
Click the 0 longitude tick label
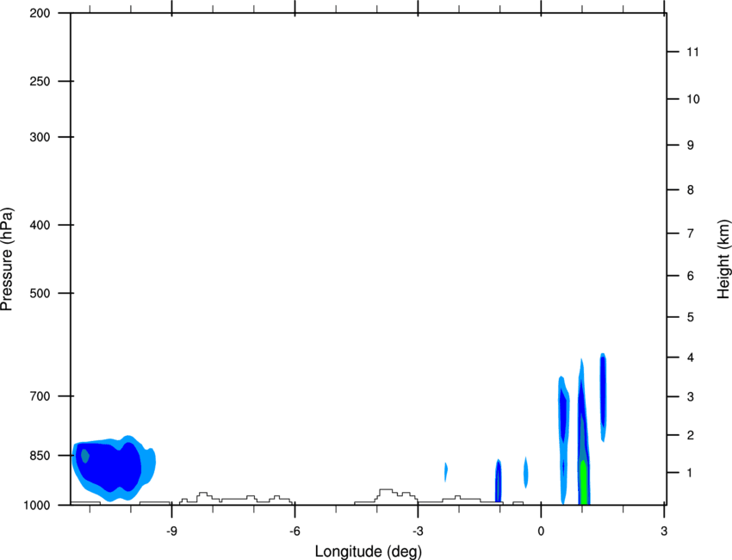[541, 532]
